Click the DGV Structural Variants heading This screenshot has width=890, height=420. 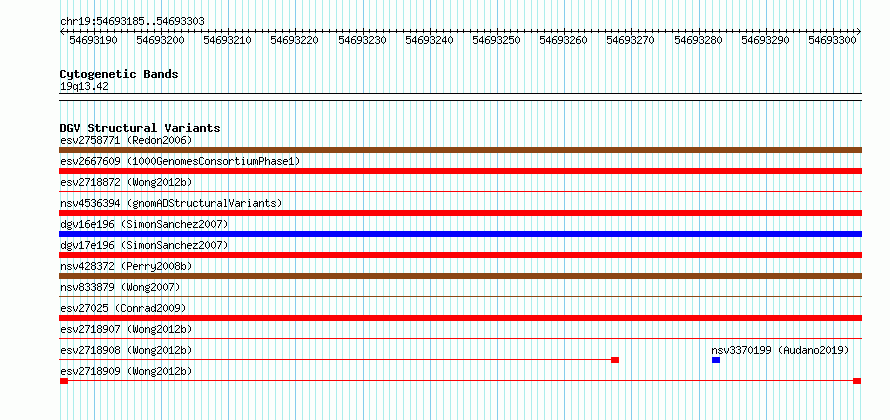pyautogui.click(x=140, y=128)
